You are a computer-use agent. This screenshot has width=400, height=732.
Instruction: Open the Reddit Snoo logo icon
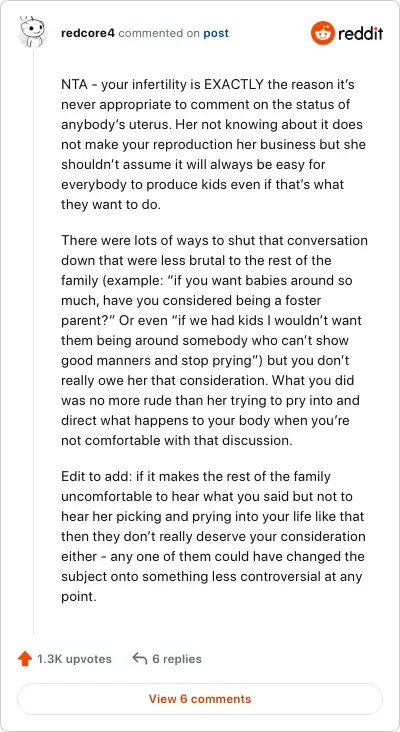pos(323,33)
